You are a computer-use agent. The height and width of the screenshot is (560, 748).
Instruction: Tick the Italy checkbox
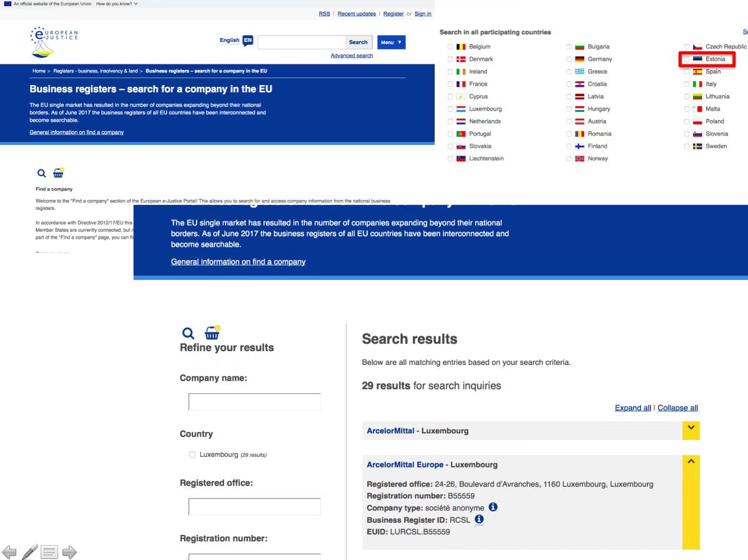coord(687,84)
